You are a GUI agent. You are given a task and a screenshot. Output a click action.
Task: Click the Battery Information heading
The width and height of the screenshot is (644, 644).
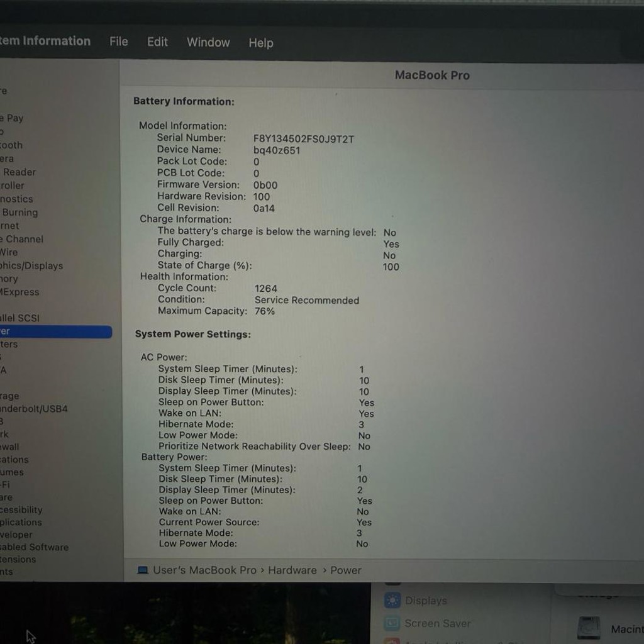point(184,101)
